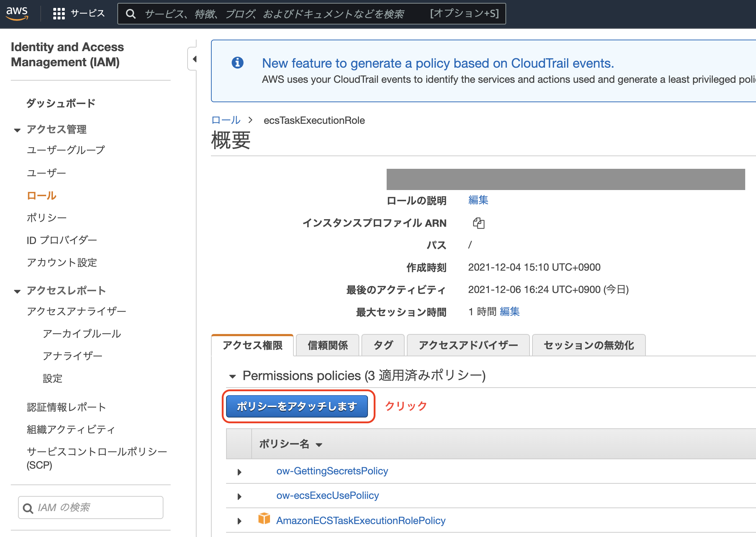This screenshot has width=756, height=537.
Task: Expand the ow-ecsExecUsePoliicy row
Action: (x=239, y=496)
